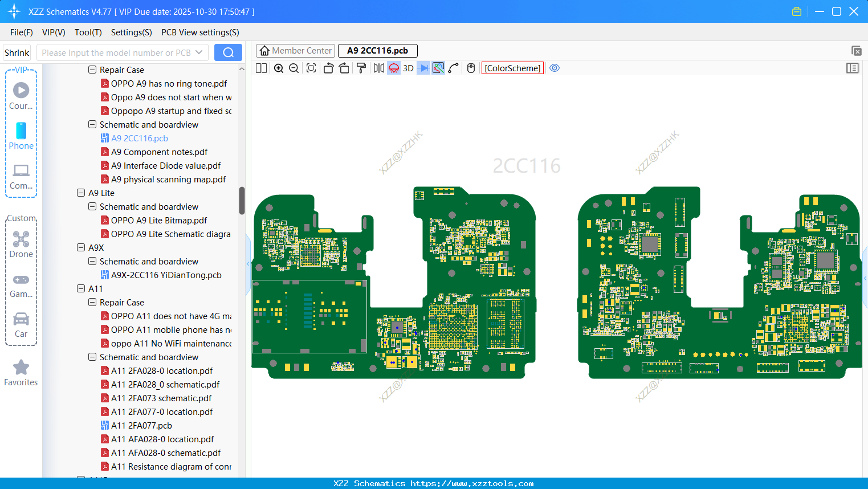This screenshot has width=868, height=489.
Task: Click the fit-to-screen icon in toolbar
Action: click(x=311, y=68)
